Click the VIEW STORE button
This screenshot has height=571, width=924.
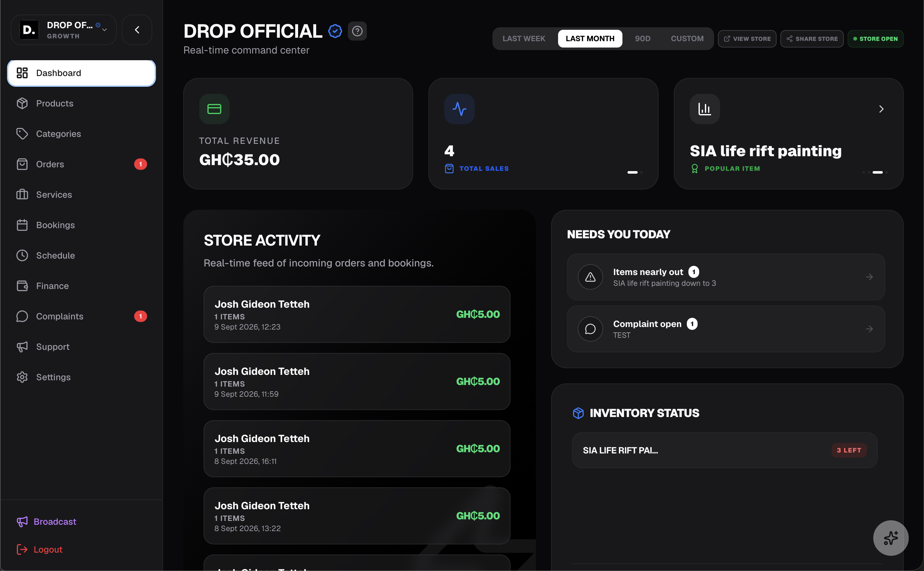click(747, 39)
